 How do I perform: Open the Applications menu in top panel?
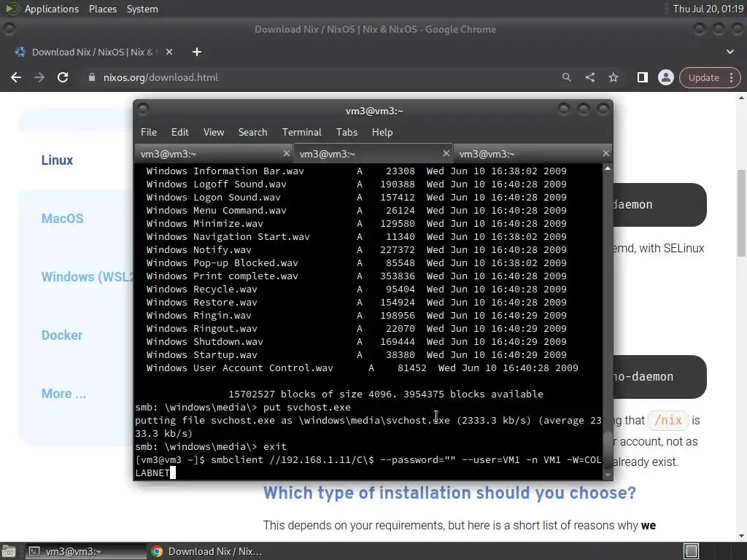(52, 9)
